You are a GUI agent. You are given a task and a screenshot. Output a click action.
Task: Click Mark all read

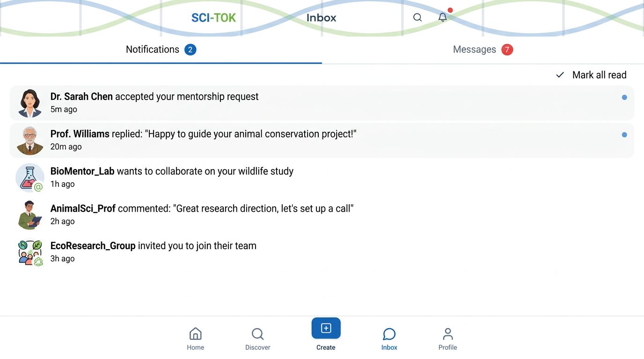599,75
